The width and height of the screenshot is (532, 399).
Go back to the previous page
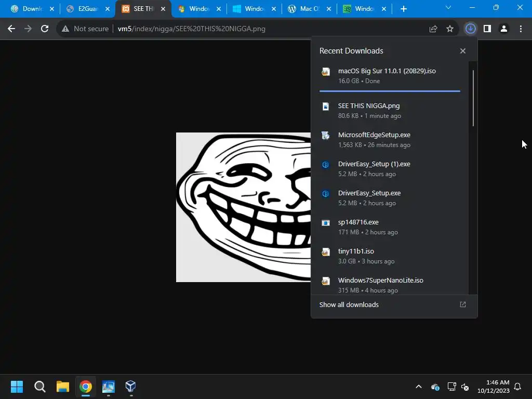[11, 29]
